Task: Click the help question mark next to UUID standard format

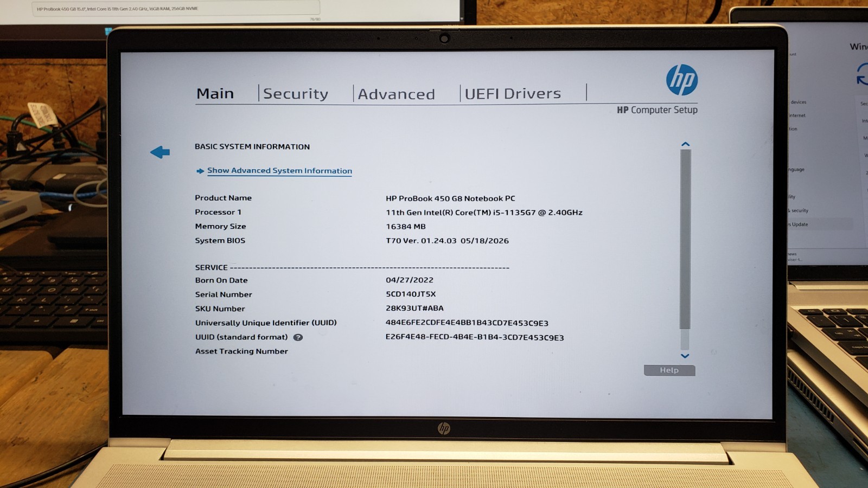Action: pyautogui.click(x=298, y=337)
